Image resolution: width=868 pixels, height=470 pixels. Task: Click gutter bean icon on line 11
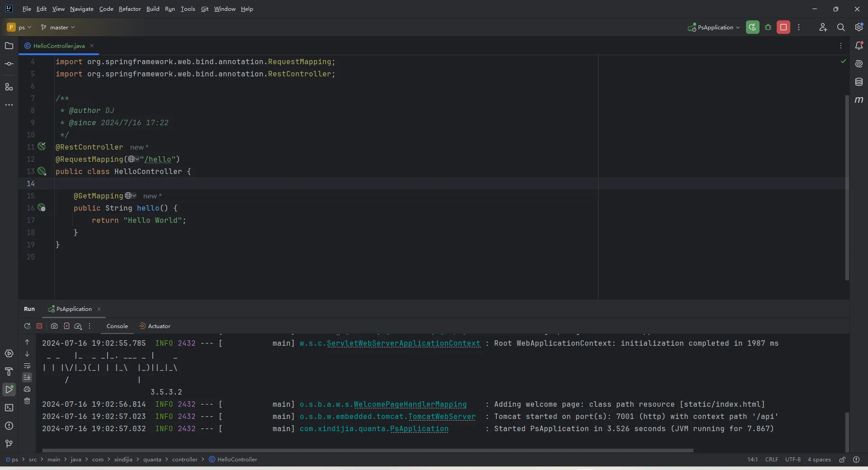pos(42,146)
